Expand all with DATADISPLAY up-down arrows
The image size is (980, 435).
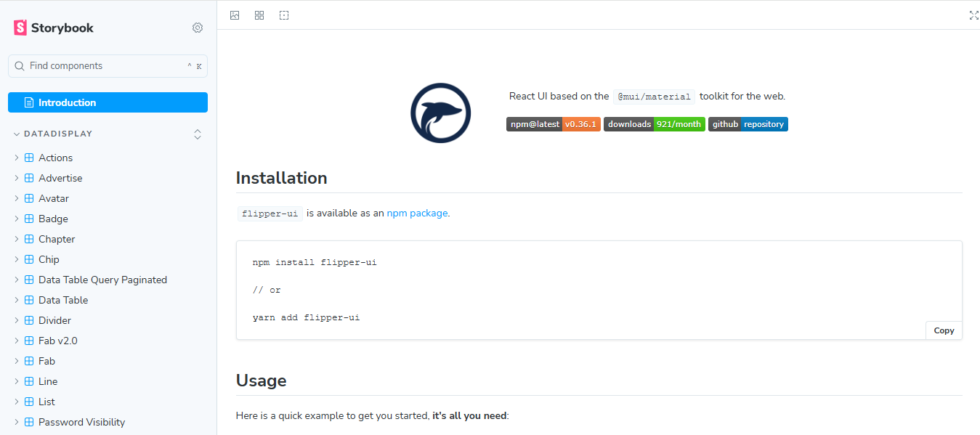[197, 134]
